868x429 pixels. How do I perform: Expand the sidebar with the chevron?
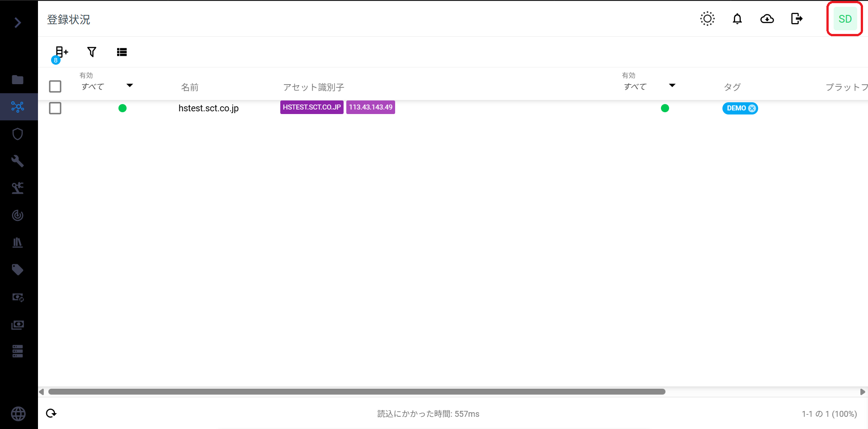(x=18, y=23)
